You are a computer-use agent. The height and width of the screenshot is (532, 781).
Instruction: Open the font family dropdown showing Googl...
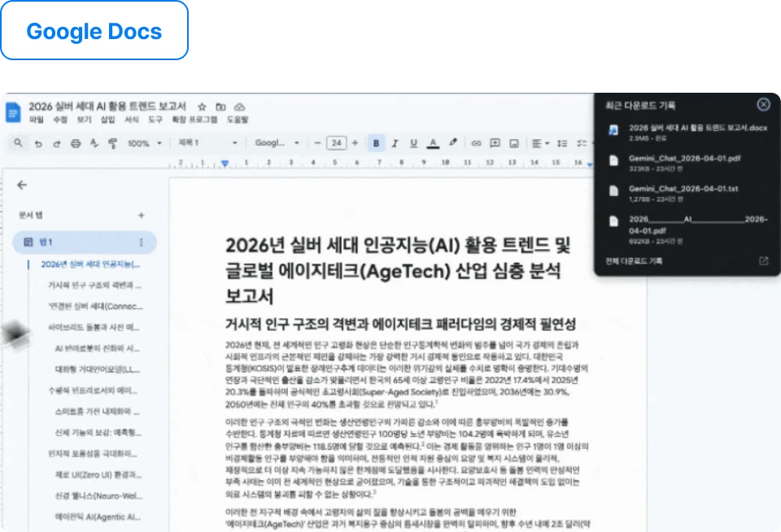point(277,143)
